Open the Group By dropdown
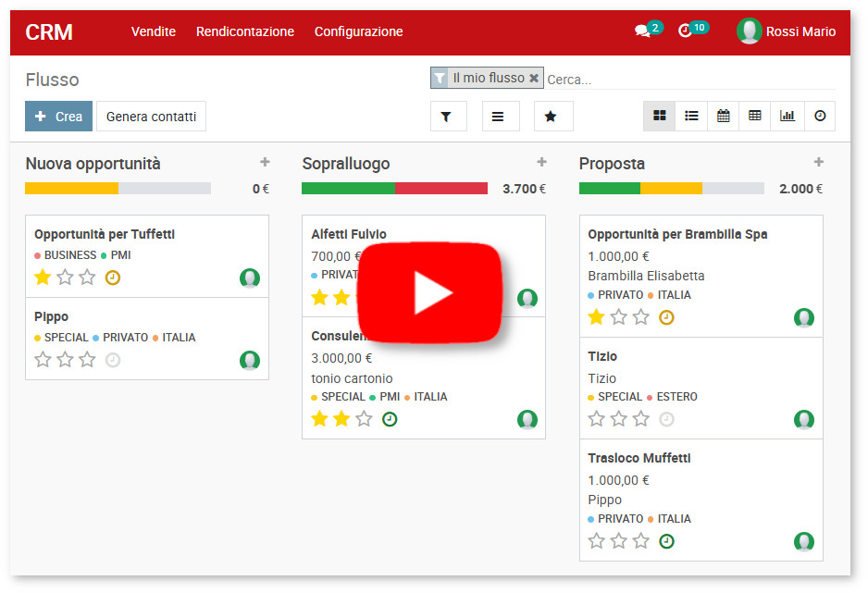 point(498,117)
